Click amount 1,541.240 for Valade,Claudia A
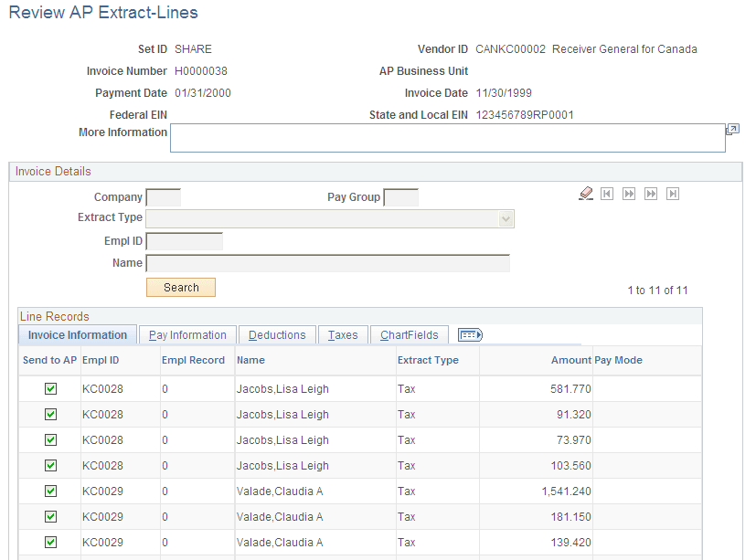Viewport: 756px width, 560px height. (567, 491)
